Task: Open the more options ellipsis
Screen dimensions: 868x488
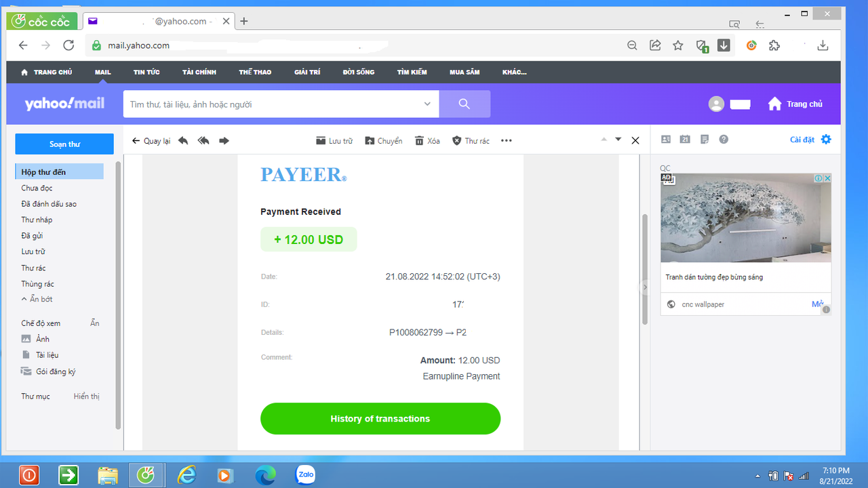Action: coord(507,141)
